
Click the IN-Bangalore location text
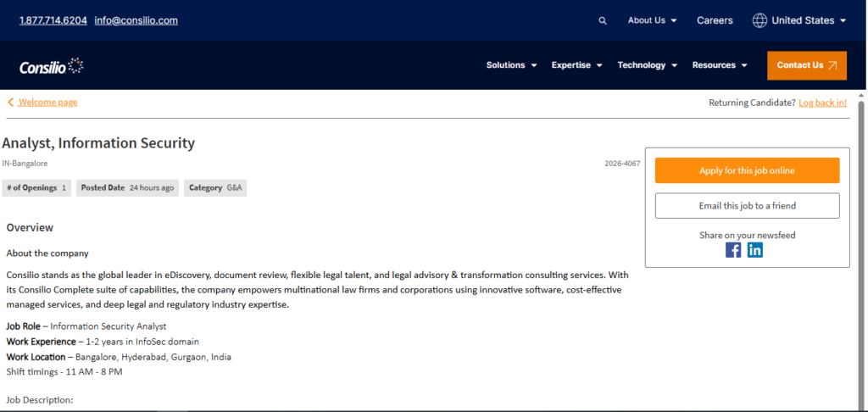click(x=25, y=164)
